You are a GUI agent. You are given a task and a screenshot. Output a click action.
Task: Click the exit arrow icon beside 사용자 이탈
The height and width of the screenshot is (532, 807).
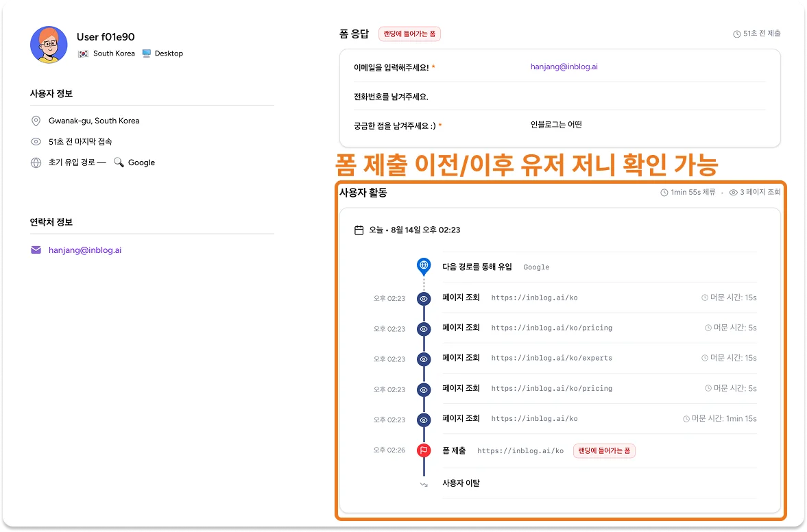pyautogui.click(x=424, y=484)
